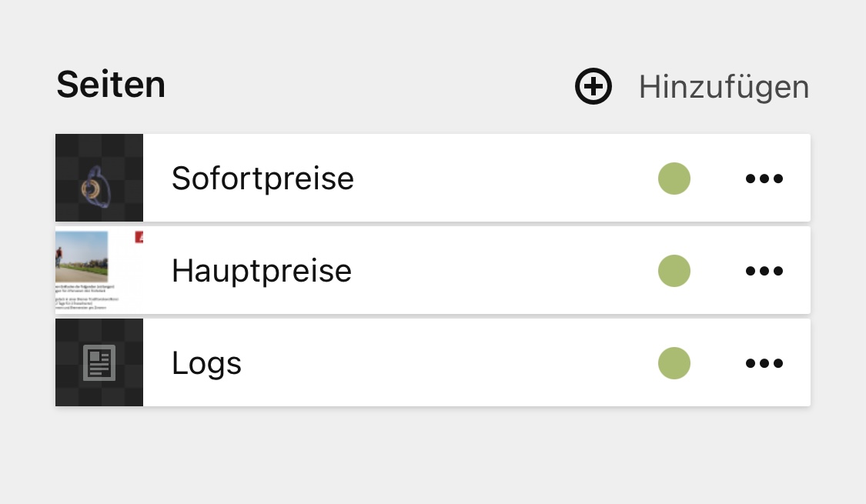Select the Sofortpreise page title
This screenshot has width=866, height=504.
262,179
